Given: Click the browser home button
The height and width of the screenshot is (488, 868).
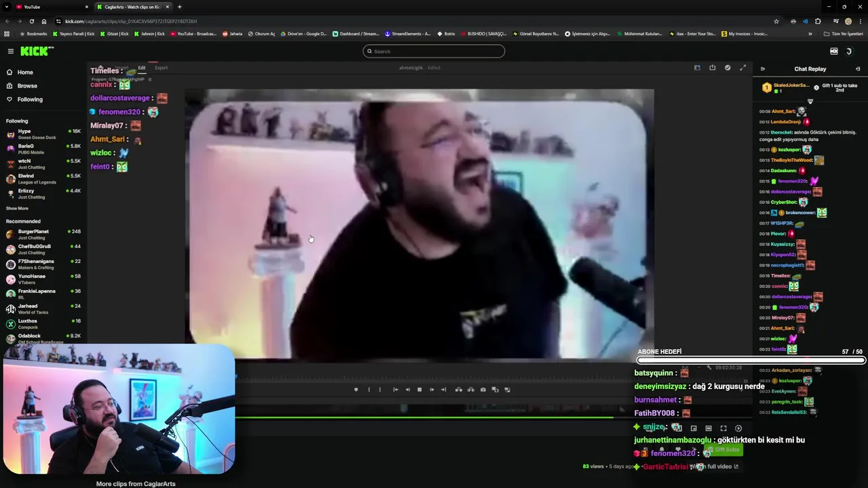Looking at the screenshot, I should [x=44, y=21].
